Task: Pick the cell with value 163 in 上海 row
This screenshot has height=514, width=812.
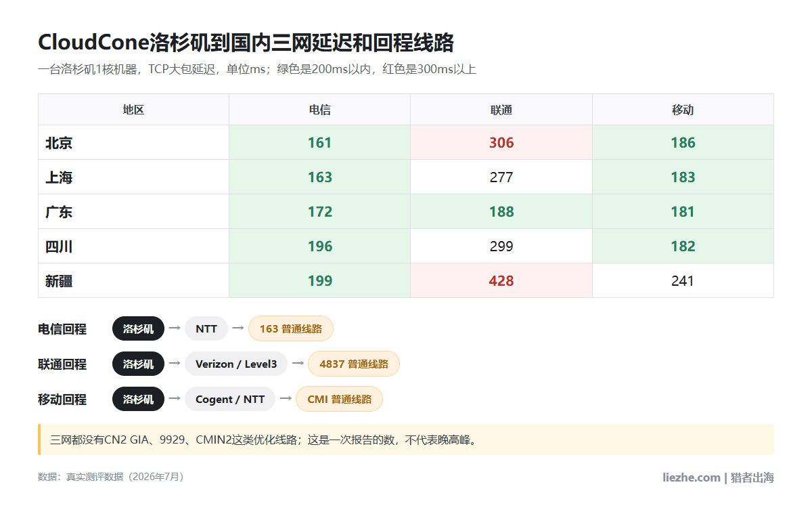Action: click(320, 177)
